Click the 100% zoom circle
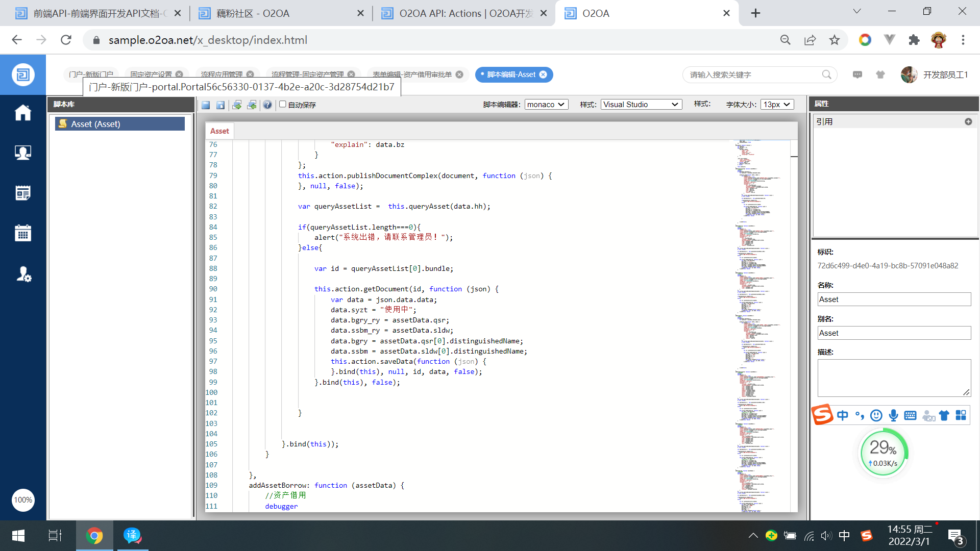 coord(23,500)
